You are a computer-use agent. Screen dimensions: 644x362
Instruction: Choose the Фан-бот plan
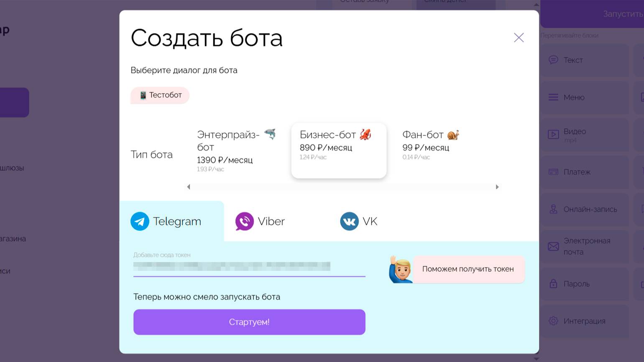(441, 150)
